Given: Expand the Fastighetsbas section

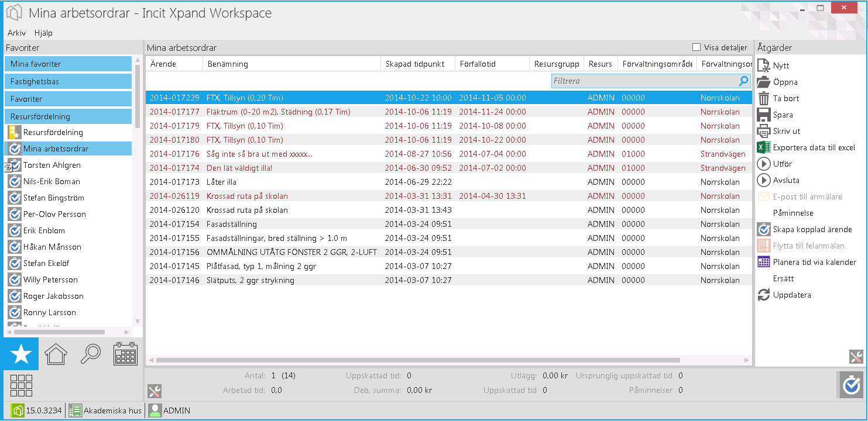Looking at the screenshot, I should point(68,81).
